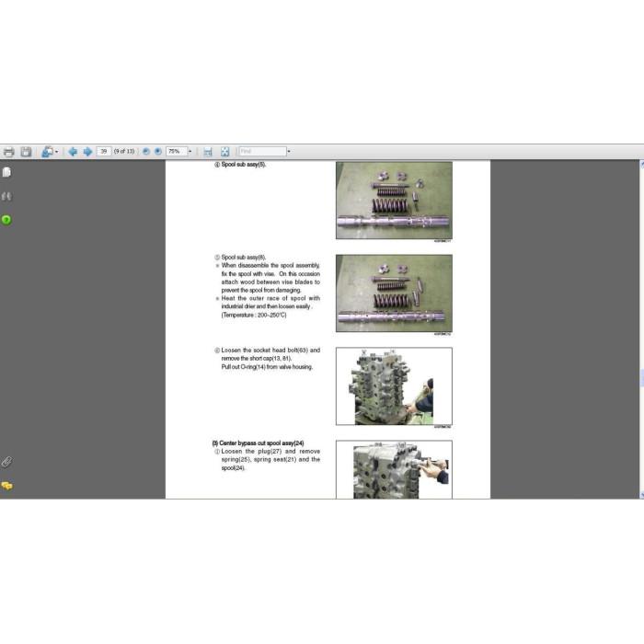644x644 pixels.
Task: Open the Comments panel with yellow bubbles
Action: pyautogui.click(x=6, y=486)
